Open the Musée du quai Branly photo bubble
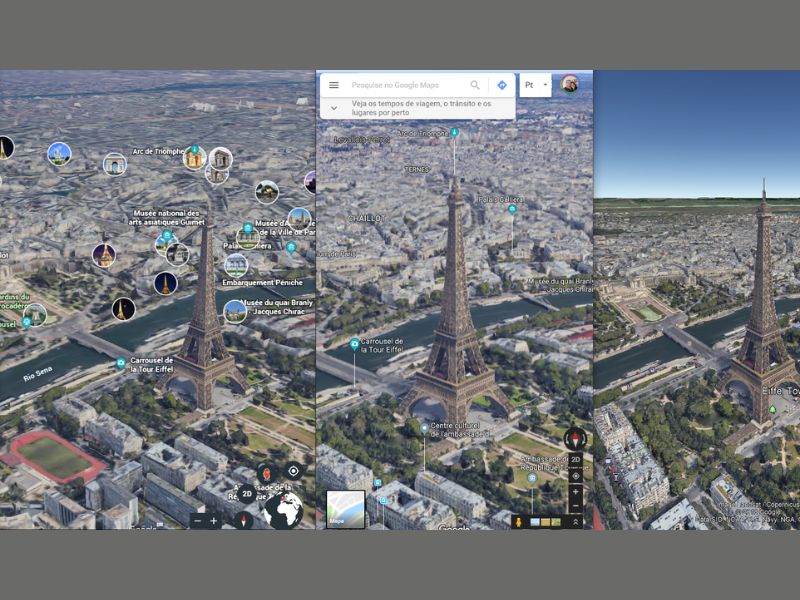 click(x=235, y=312)
